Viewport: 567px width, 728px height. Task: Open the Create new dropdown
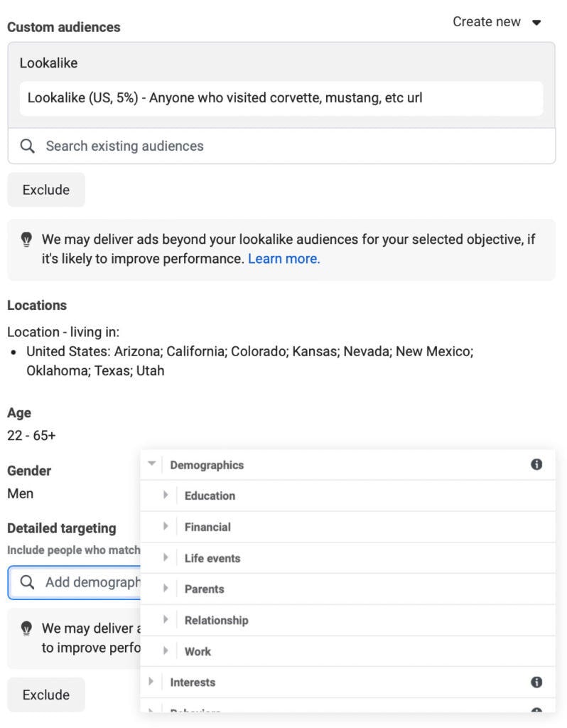tap(487, 21)
